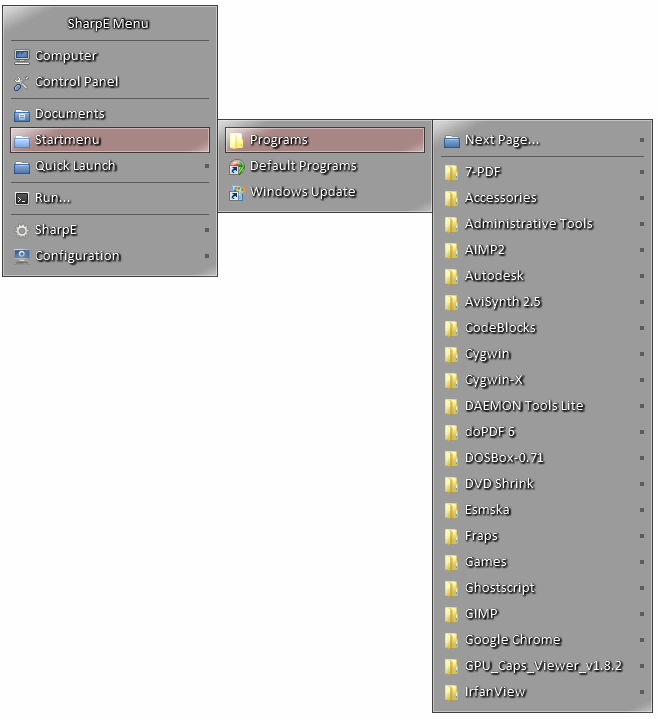This screenshot has height=719, width=658.
Task: Click the Games folder icon
Action: (x=451, y=563)
